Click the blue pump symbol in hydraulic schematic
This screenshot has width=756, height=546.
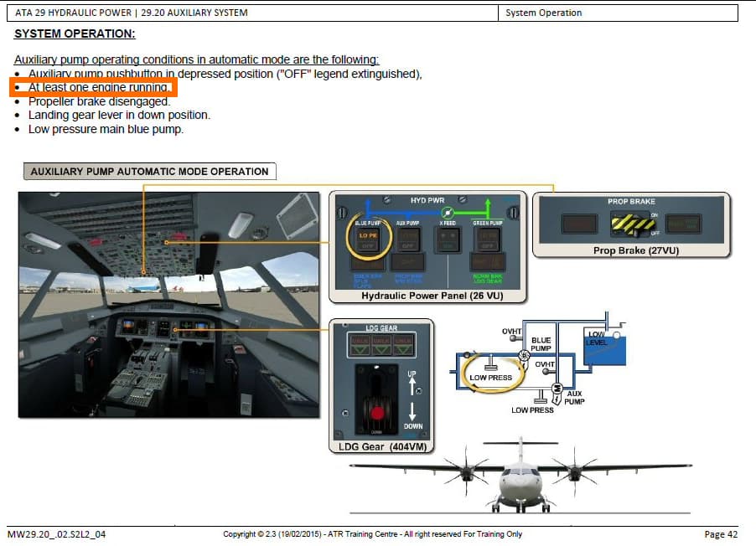pos(524,356)
